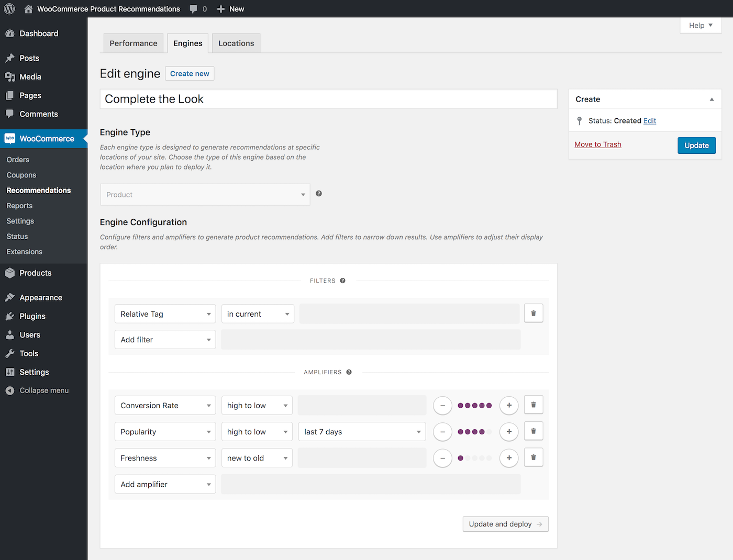
Task: Open the Add filter dropdown
Action: tap(165, 340)
